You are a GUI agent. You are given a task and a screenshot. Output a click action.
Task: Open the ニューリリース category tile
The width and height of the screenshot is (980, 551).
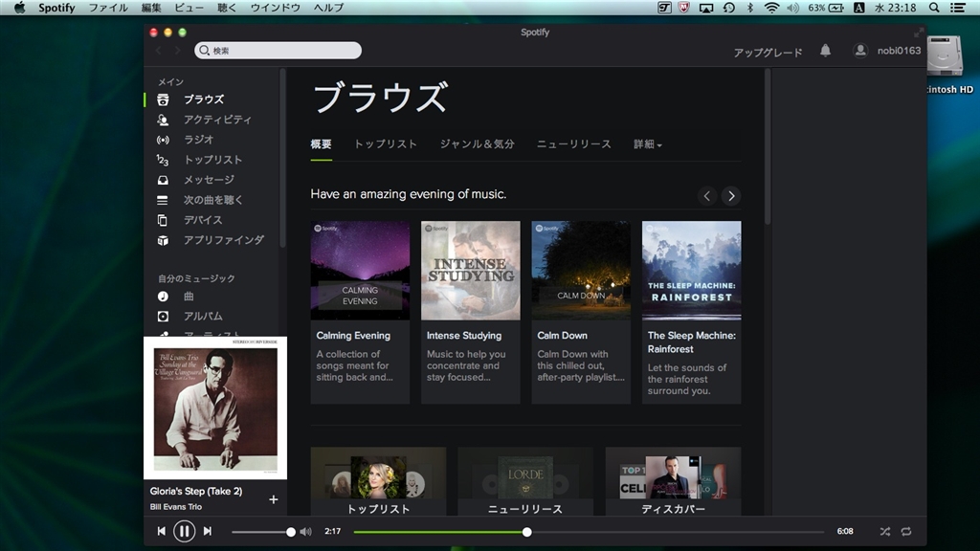click(x=525, y=481)
